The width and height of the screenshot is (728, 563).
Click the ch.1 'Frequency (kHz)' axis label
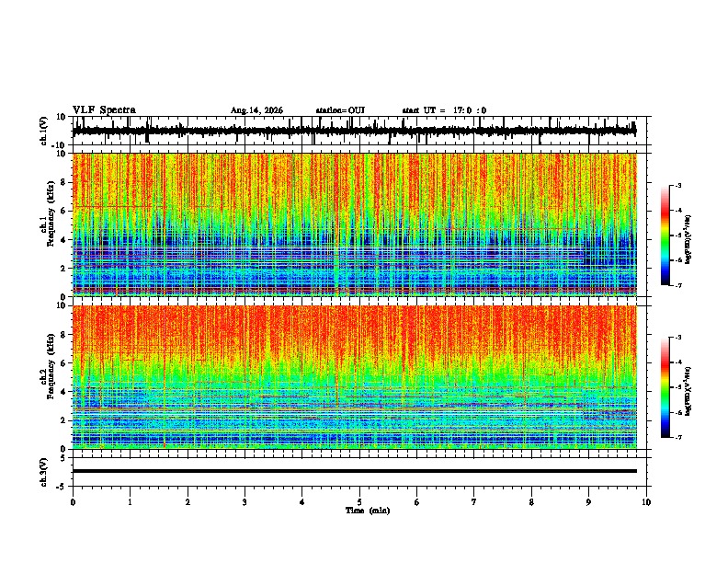coord(51,213)
